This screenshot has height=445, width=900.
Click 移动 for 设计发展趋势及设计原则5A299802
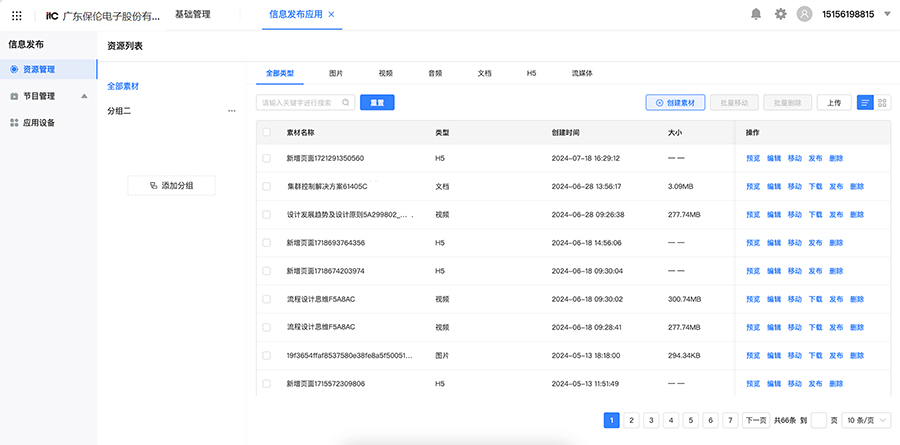794,215
